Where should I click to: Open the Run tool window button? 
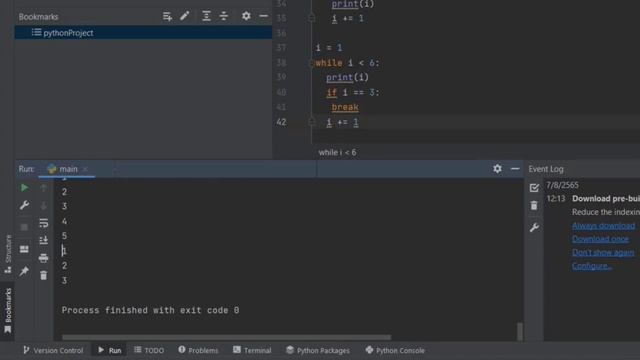click(109, 350)
